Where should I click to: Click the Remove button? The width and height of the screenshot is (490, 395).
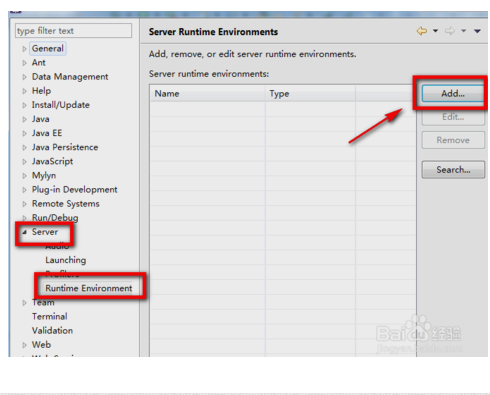(453, 140)
